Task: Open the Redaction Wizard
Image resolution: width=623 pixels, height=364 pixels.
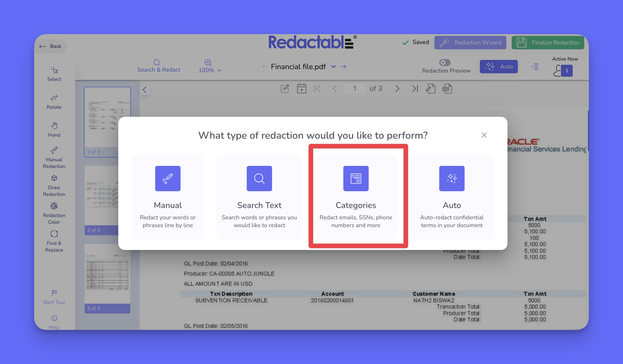Action: pyautogui.click(x=470, y=42)
